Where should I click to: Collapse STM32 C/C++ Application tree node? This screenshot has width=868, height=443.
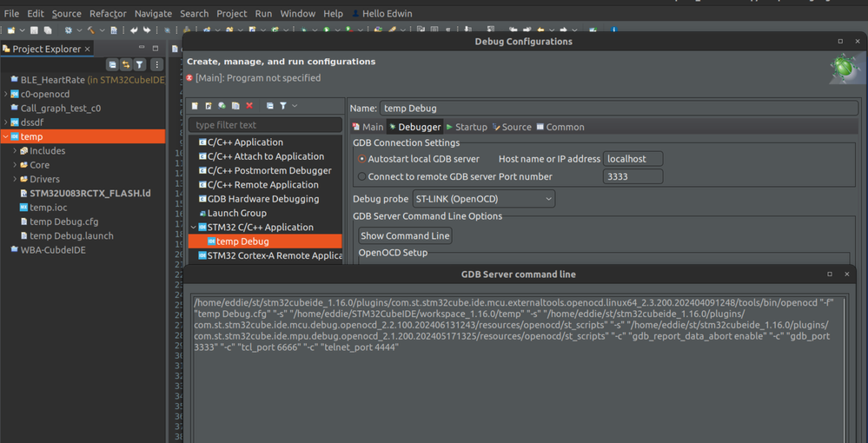click(193, 228)
